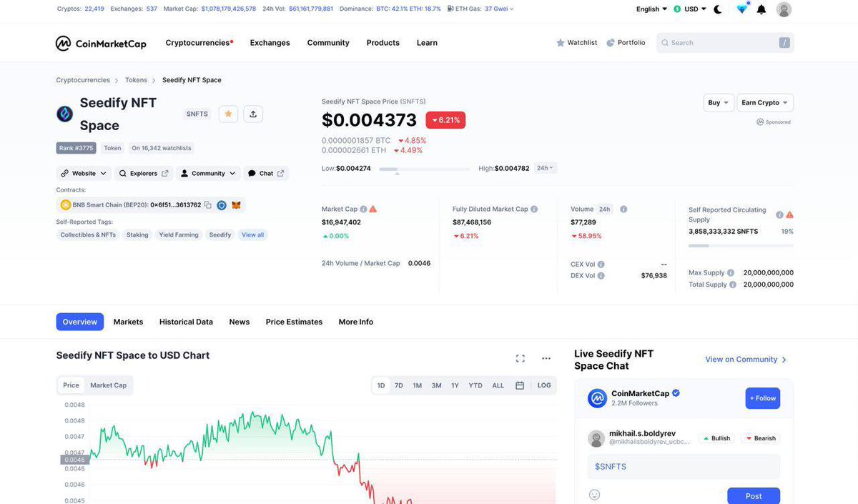Click the circulating supply progress bar
This screenshot has width=858, height=504.
point(741,245)
